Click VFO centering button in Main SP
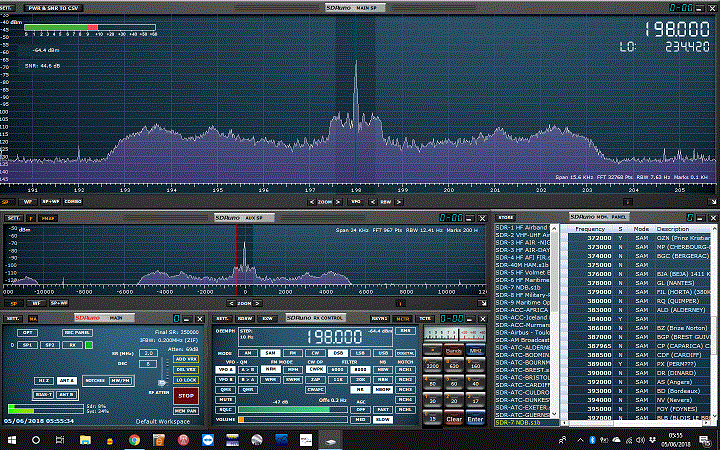The width and height of the screenshot is (720, 450). [x=356, y=202]
